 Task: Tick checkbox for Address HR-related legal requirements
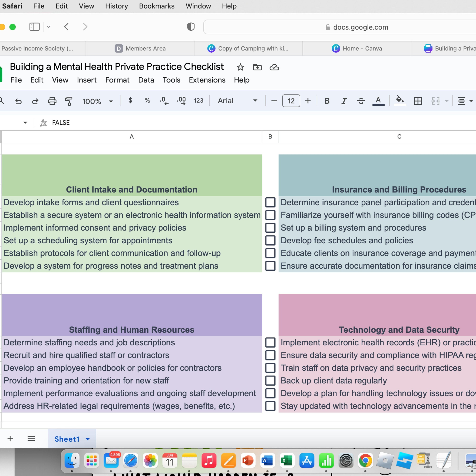[270, 406]
